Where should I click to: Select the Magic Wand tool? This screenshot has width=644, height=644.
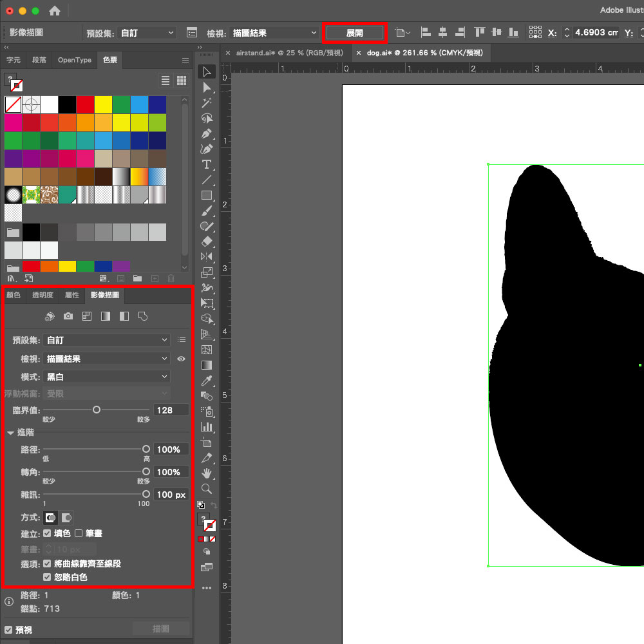click(207, 102)
